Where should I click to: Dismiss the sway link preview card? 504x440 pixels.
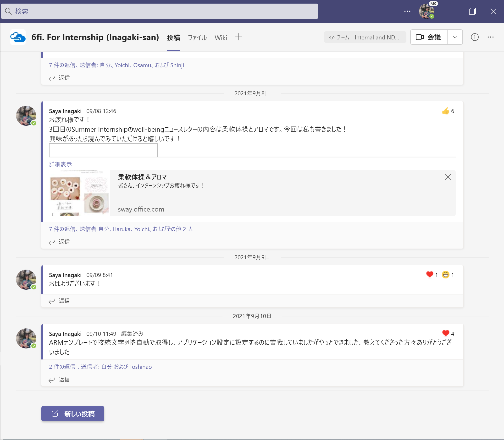pyautogui.click(x=448, y=177)
